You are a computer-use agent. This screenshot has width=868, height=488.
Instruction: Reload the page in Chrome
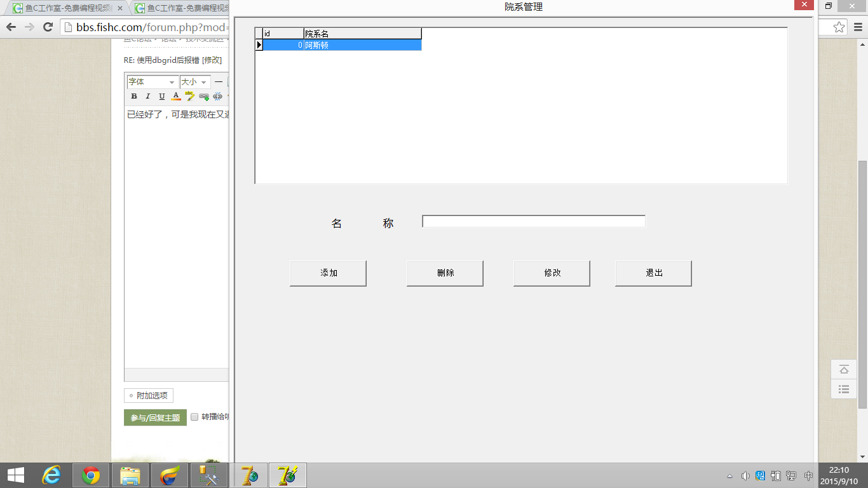[48, 27]
